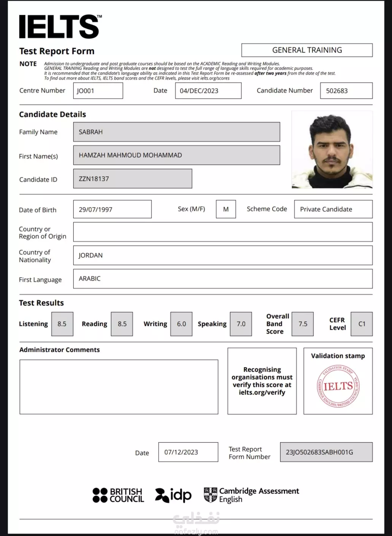Click the Date of Birth field
392x536 pixels.
point(112,209)
